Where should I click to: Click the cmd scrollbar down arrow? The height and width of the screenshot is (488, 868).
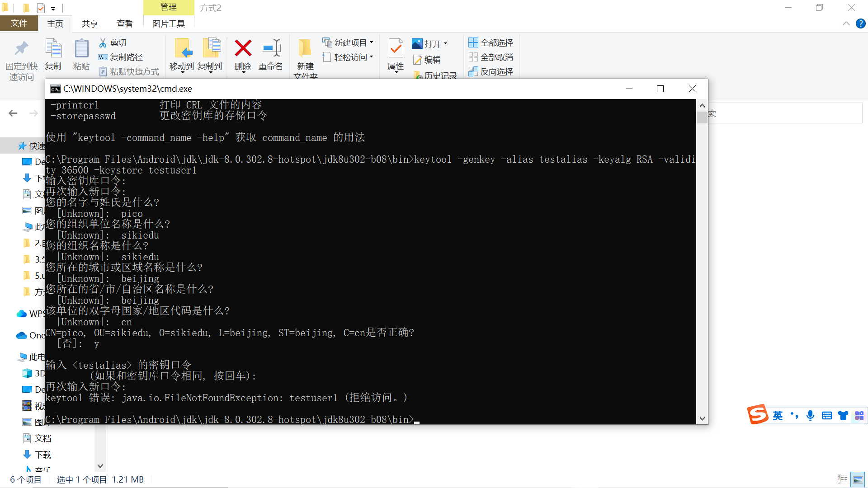[702, 418]
